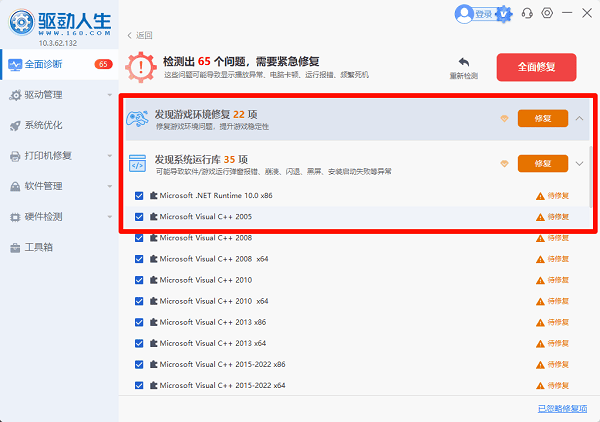
Task: Click 修复 for 系统运行库 row
Action: pyautogui.click(x=543, y=163)
